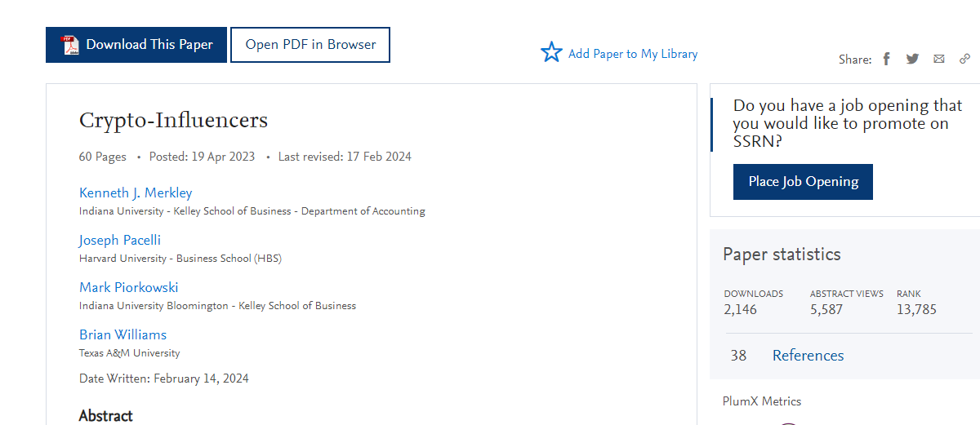Add Paper to My Library

633,54
